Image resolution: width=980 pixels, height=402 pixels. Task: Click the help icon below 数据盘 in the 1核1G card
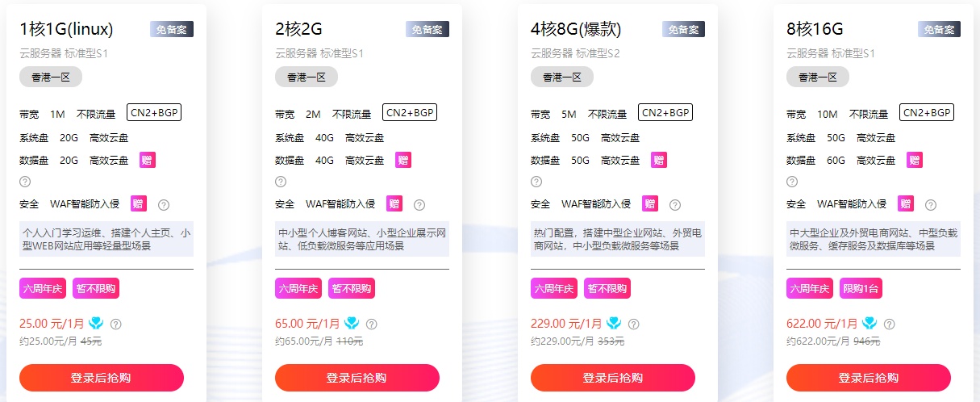click(x=25, y=182)
